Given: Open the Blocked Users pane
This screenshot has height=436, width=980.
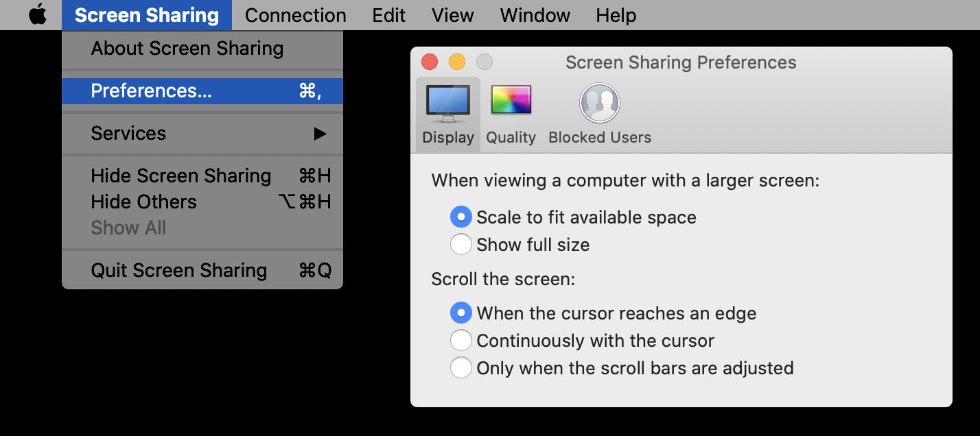Looking at the screenshot, I should (x=599, y=114).
